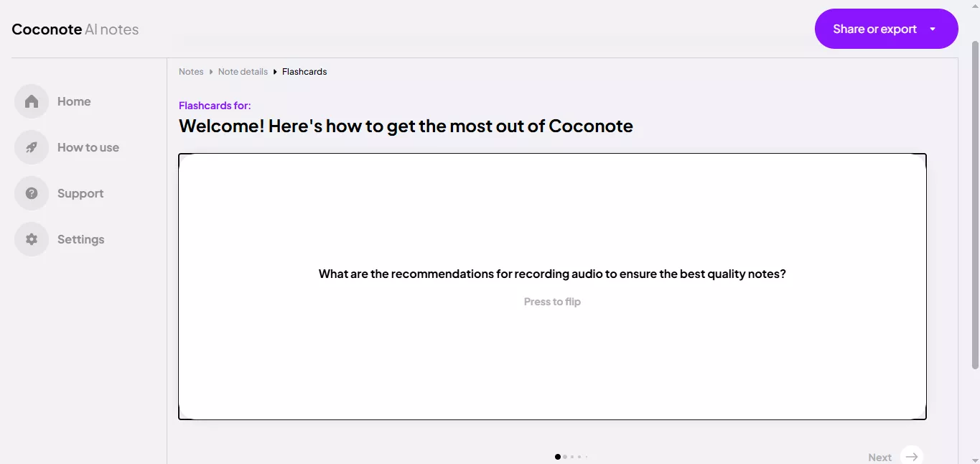Click the Next arrow icon
Viewport: 980px width, 464px height.
pos(911,456)
